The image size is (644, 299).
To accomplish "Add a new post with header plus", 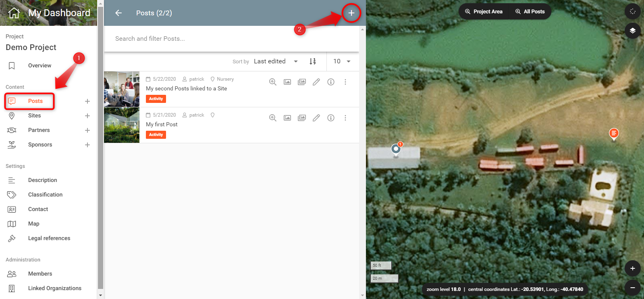I will pyautogui.click(x=351, y=13).
